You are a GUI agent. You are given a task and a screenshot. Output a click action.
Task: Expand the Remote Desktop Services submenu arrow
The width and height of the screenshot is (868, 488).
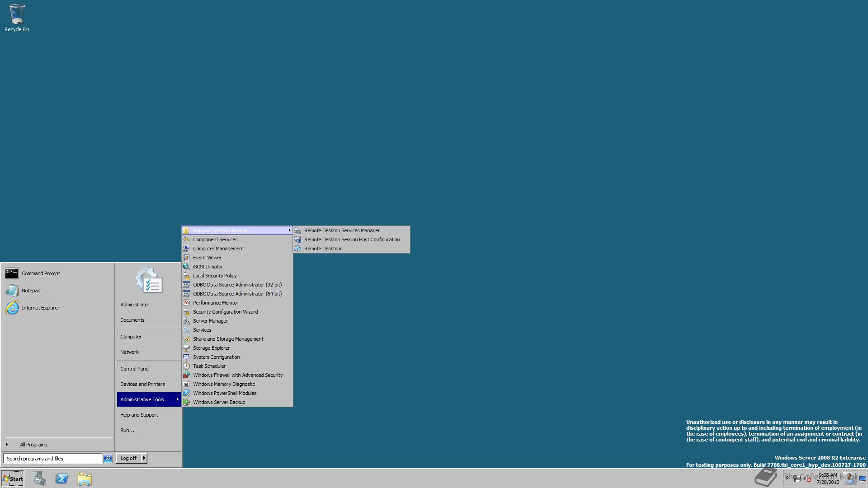[289, 230]
